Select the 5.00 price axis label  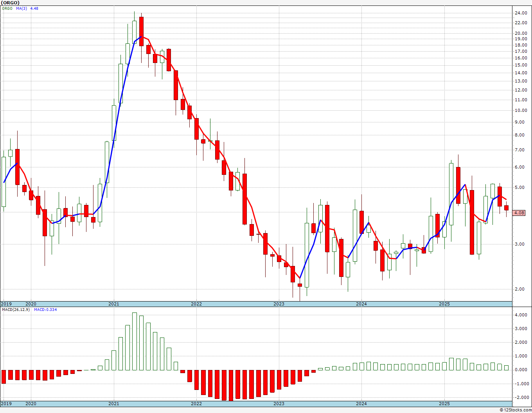tap(519, 187)
